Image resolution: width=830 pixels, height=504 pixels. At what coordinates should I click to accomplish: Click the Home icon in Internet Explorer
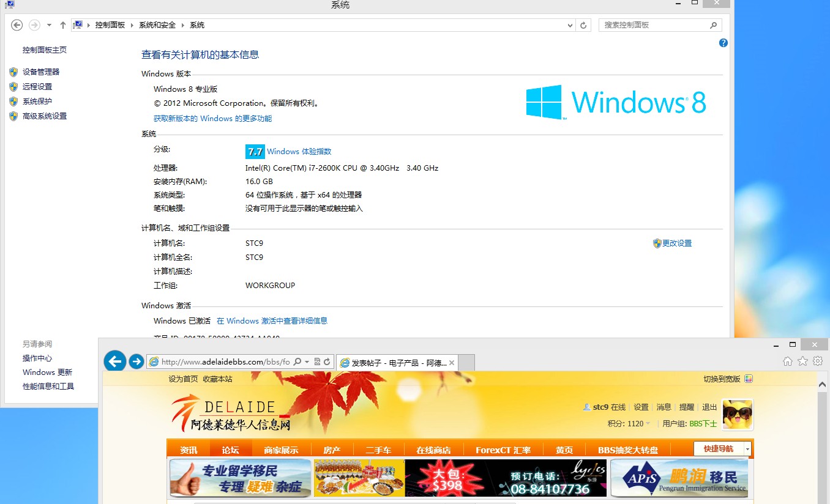[x=788, y=361]
